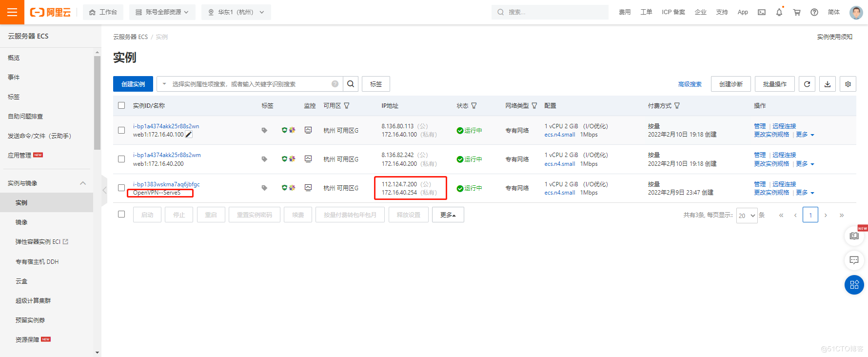This screenshot has width=868, height=357.
Task: Click the 批量操作 button
Action: 775,84
